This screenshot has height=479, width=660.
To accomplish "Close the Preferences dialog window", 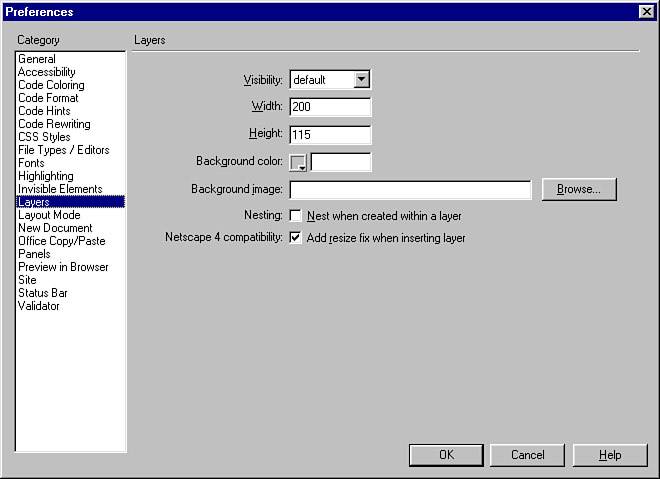I will point(646,11).
